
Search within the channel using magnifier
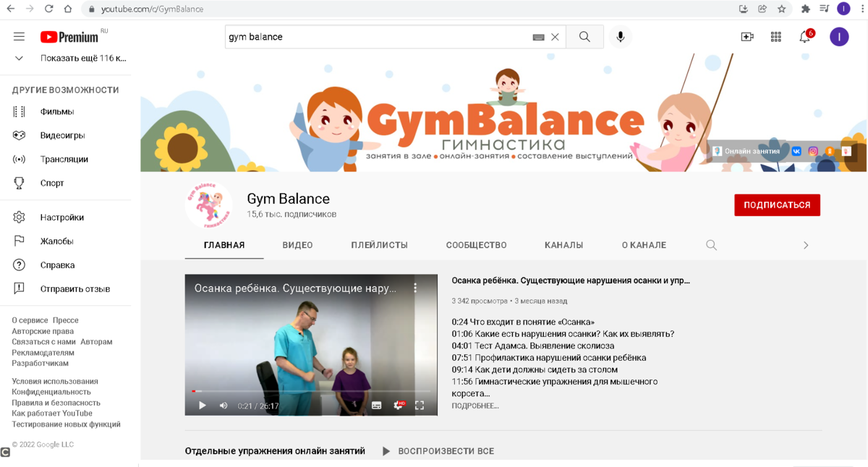(x=712, y=245)
